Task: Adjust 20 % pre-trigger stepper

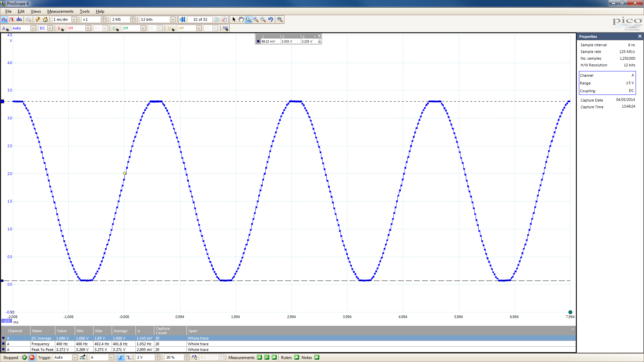Action: (186, 357)
